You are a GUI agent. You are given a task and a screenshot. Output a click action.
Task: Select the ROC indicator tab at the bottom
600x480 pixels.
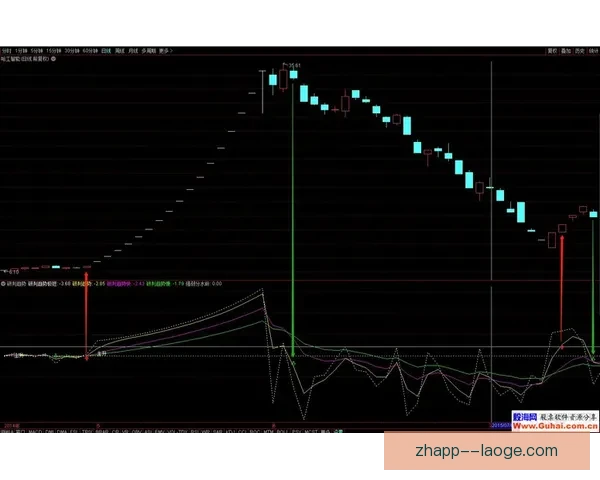255,431
